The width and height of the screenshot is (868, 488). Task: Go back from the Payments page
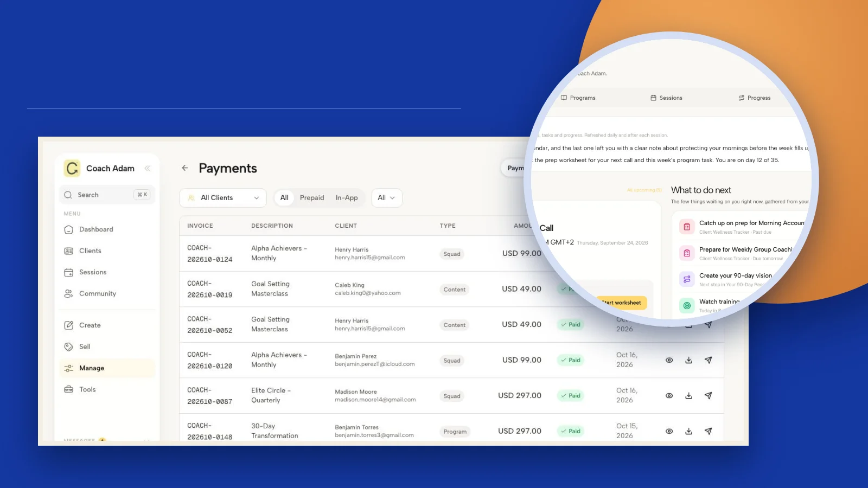[185, 168]
